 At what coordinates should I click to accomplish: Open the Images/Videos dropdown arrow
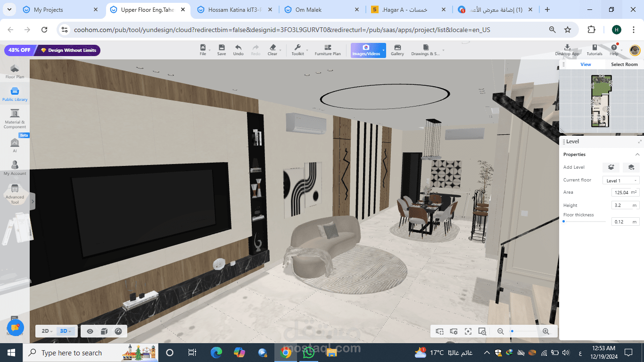[x=383, y=50]
